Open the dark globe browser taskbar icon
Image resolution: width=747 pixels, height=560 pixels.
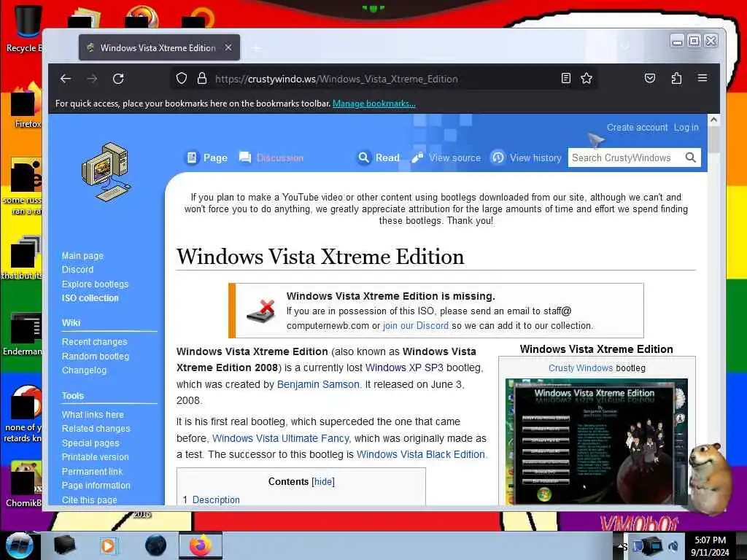(x=155, y=545)
